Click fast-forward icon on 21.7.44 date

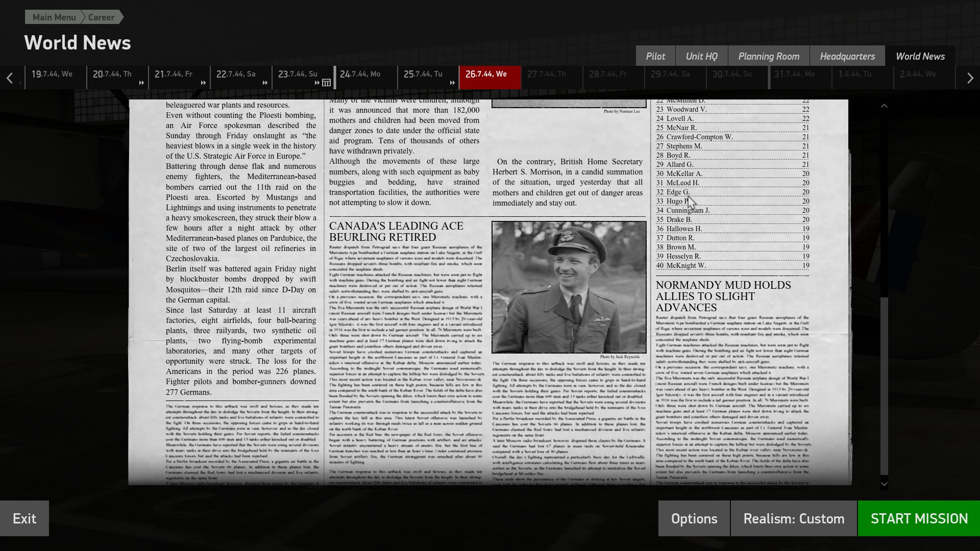203,83
